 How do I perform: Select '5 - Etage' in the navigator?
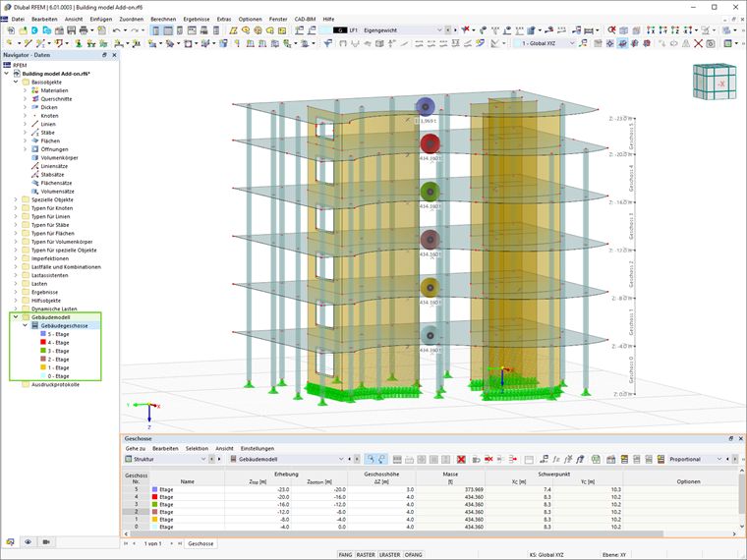coord(57,334)
